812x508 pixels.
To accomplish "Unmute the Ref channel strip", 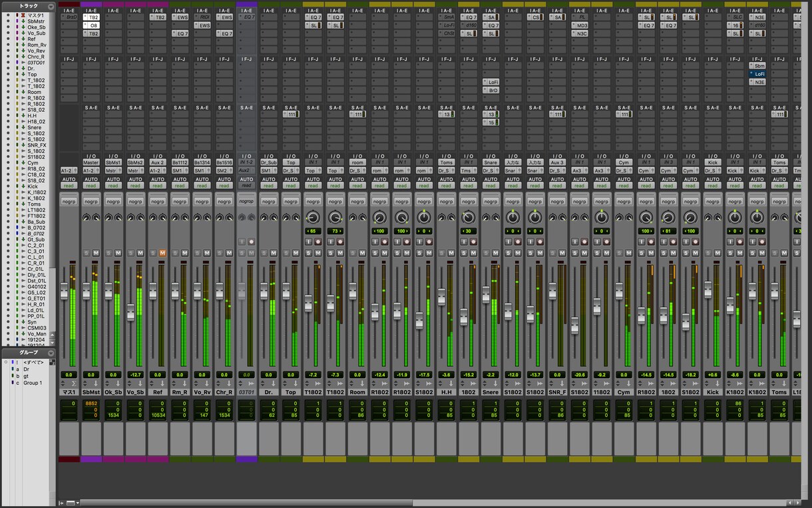I will coord(162,253).
